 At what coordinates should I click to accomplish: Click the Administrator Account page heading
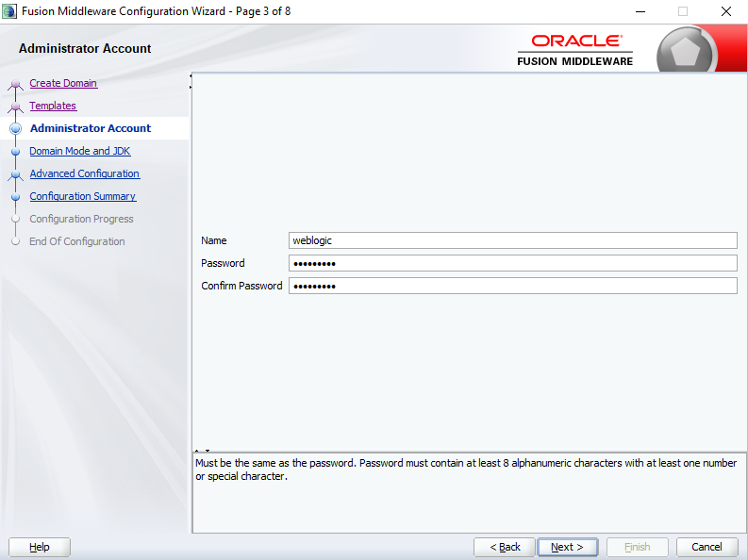pos(85,49)
